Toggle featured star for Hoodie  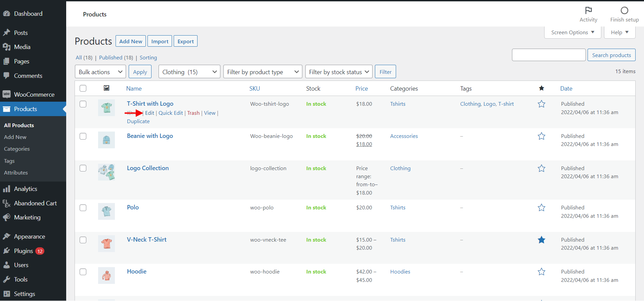[541, 272]
